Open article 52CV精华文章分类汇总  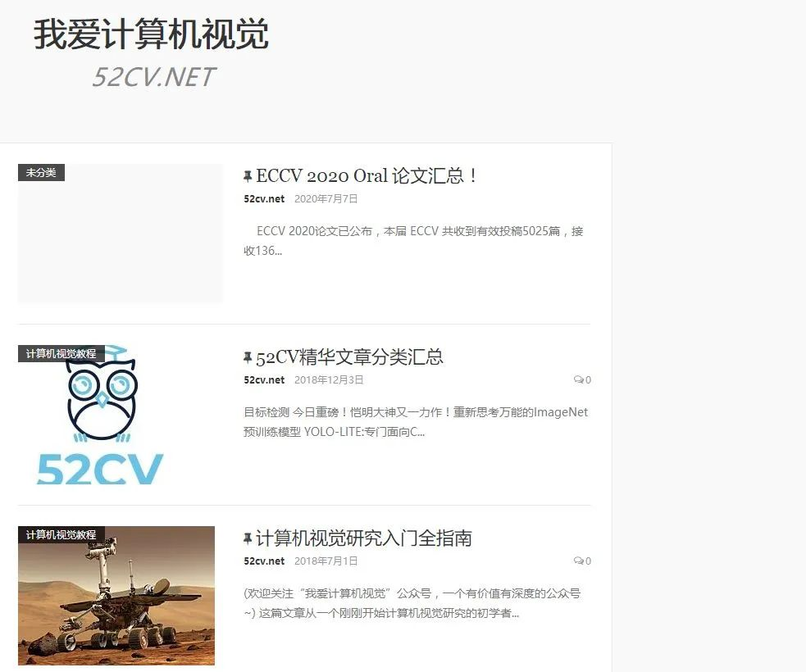pos(349,357)
